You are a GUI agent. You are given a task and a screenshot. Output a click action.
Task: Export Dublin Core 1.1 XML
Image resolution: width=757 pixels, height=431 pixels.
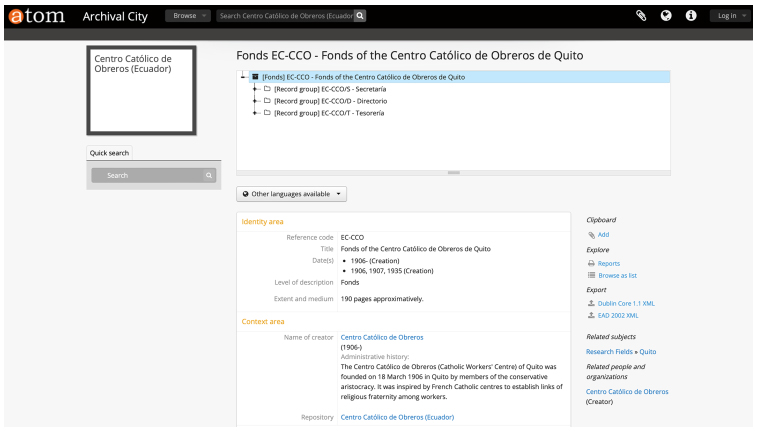click(x=625, y=302)
